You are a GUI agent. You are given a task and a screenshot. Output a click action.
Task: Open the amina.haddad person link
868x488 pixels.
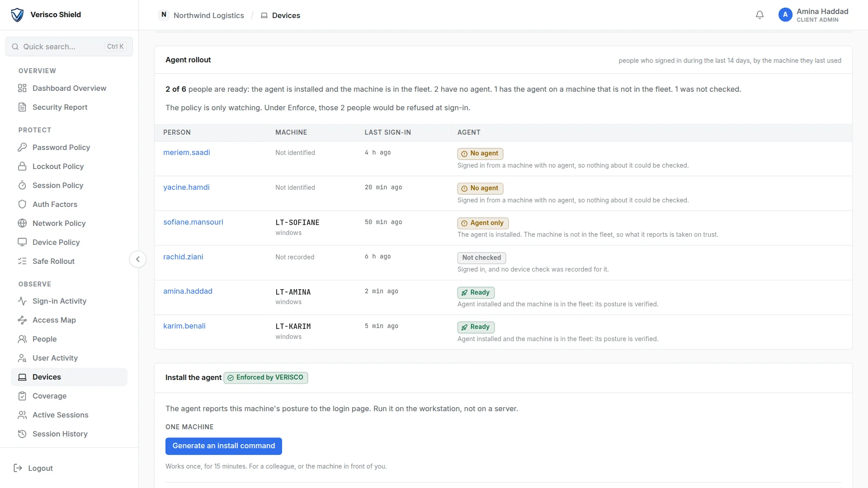point(188,291)
